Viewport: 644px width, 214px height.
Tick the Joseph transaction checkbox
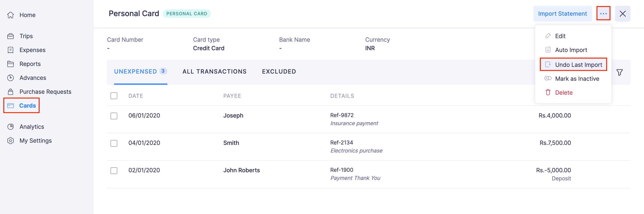pyautogui.click(x=114, y=116)
